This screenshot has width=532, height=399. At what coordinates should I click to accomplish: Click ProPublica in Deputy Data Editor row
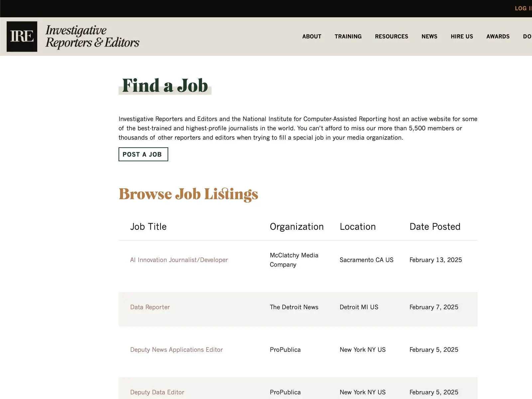click(285, 392)
